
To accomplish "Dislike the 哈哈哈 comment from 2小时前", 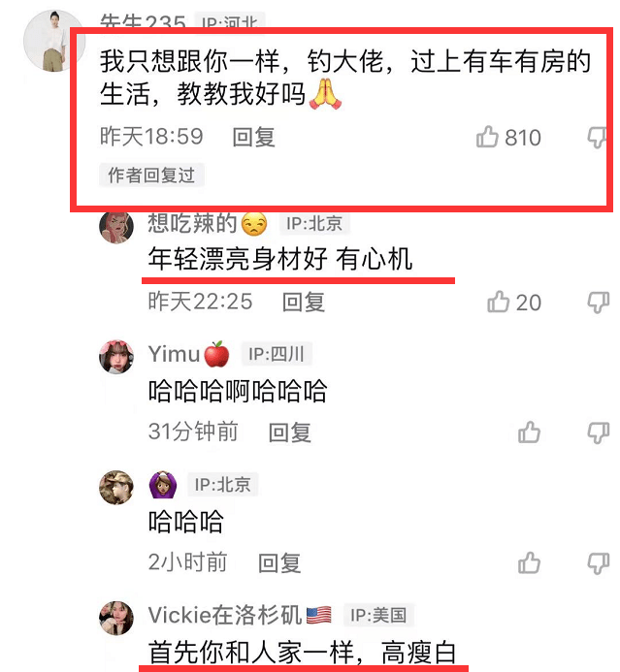I will (598, 562).
